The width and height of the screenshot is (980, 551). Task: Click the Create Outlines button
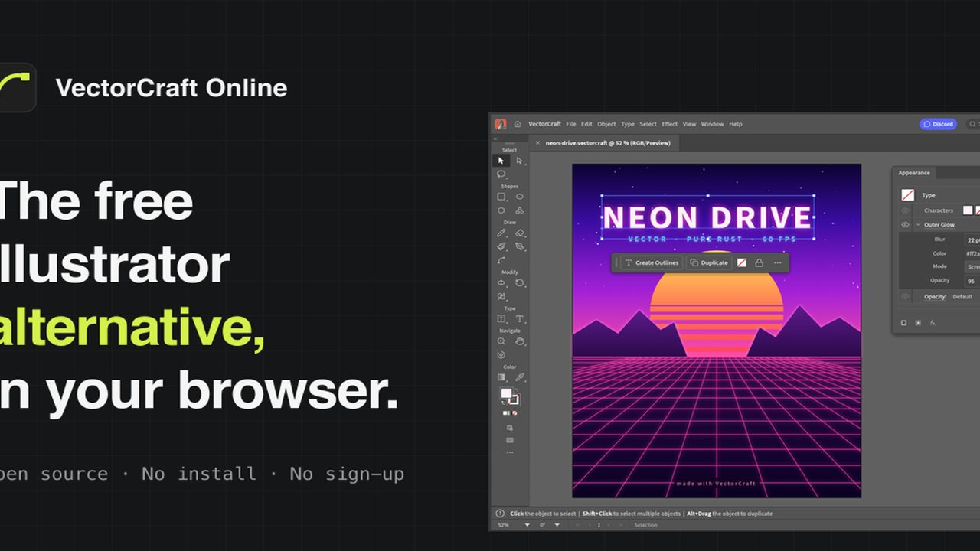[x=652, y=262]
